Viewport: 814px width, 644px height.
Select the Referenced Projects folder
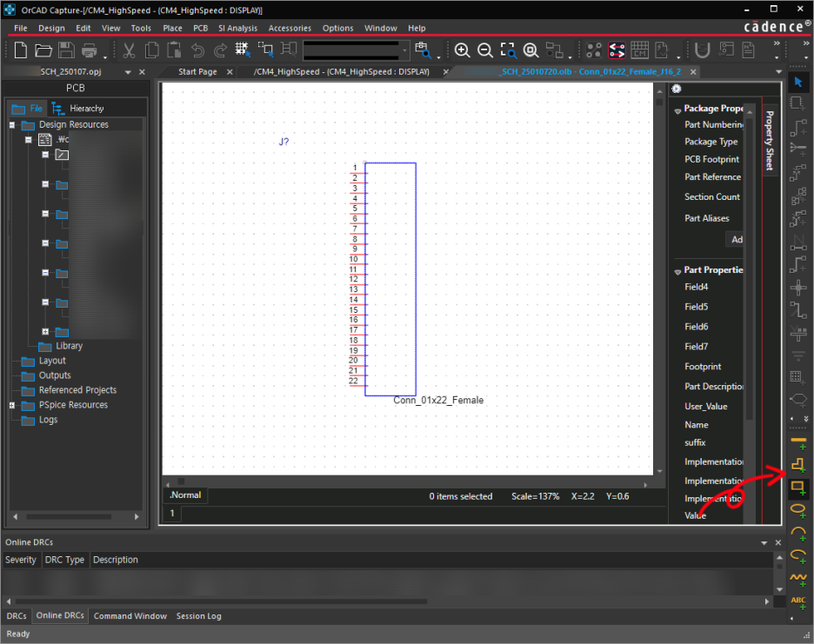pos(69,390)
